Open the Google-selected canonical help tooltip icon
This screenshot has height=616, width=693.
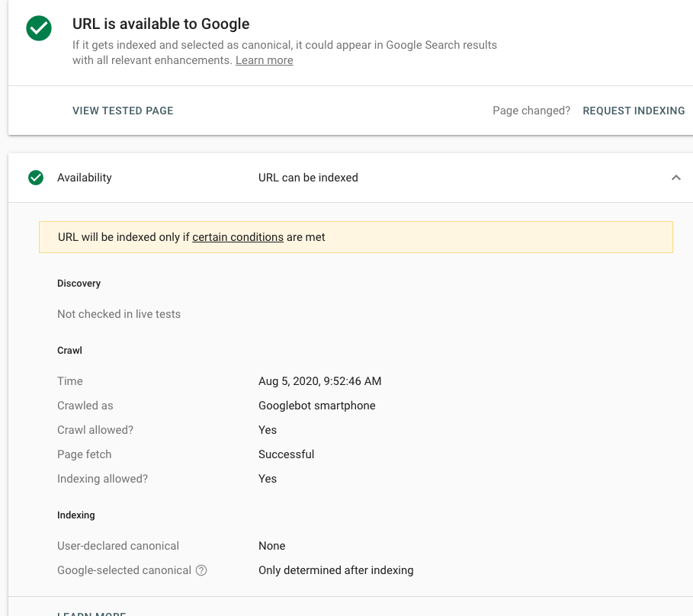pos(200,569)
